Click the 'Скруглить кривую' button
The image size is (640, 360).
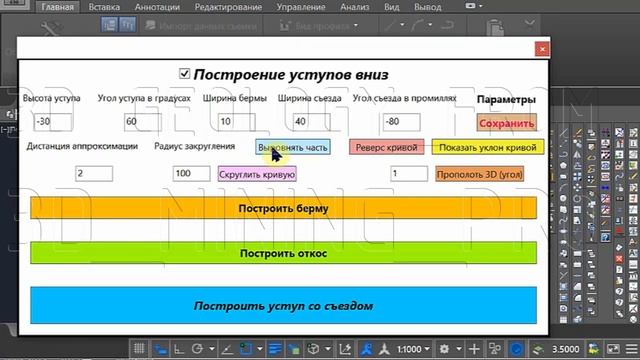[x=257, y=174]
